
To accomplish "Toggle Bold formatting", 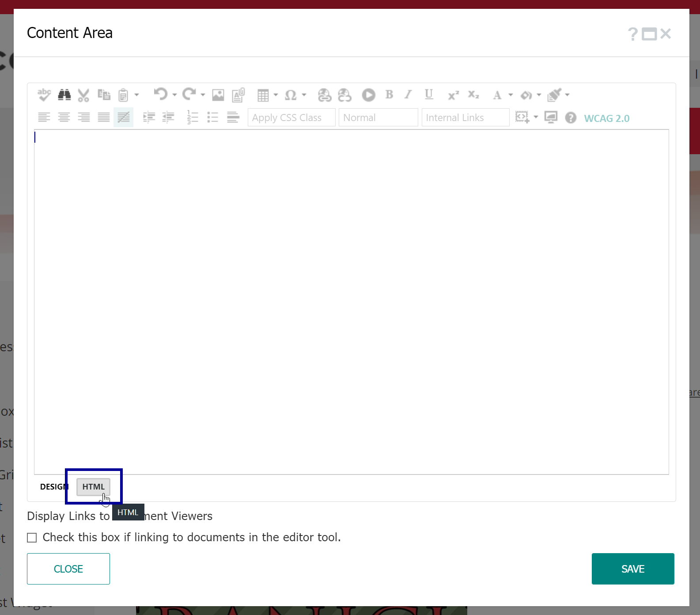I will click(389, 95).
